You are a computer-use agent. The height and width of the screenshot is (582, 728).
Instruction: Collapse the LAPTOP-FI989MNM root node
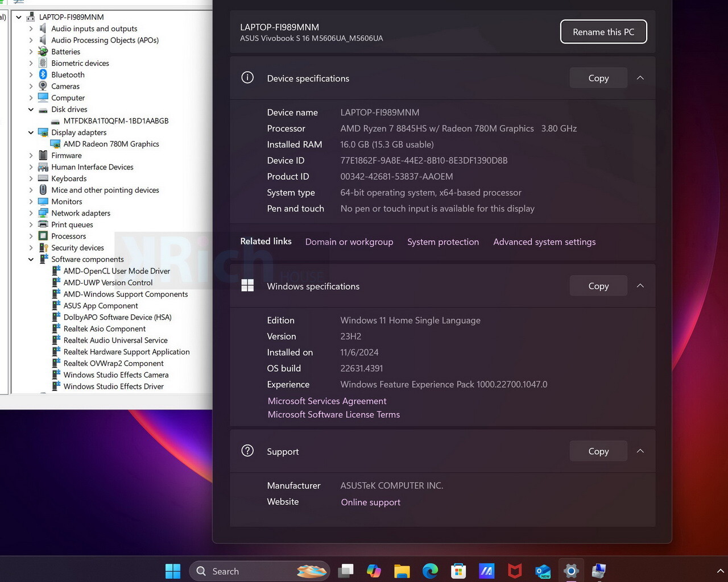pos(19,17)
